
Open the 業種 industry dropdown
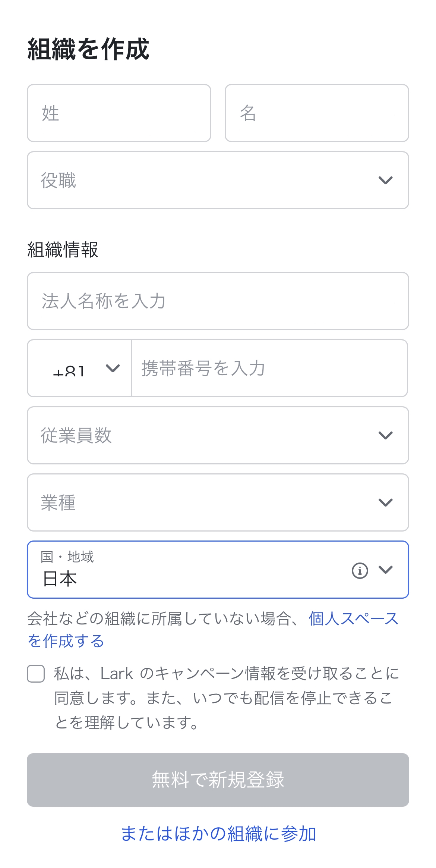[209, 502]
